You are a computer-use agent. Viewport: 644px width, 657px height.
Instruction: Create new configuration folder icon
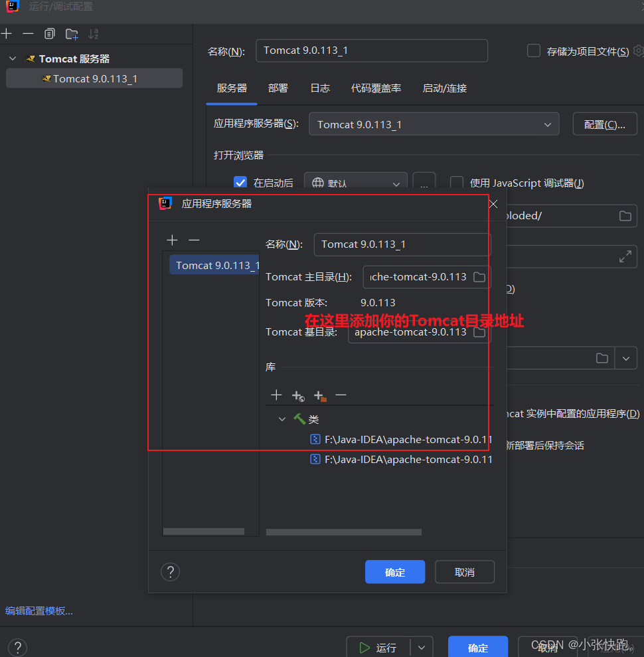(72, 34)
